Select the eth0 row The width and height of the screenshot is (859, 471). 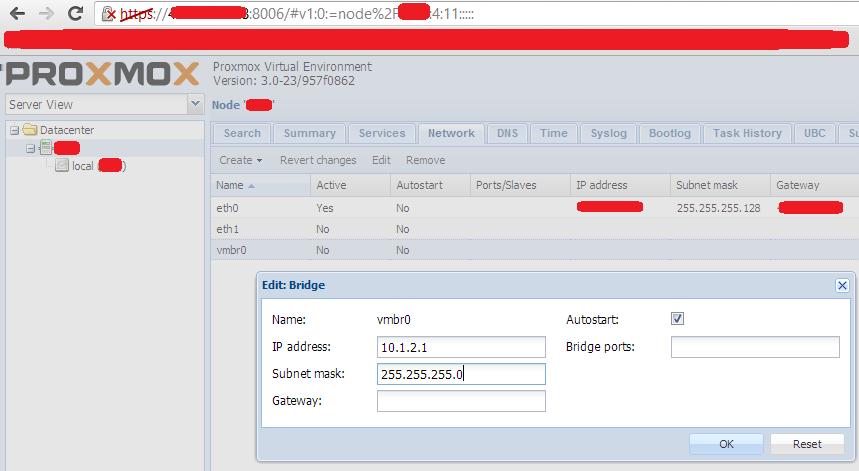[535, 208]
